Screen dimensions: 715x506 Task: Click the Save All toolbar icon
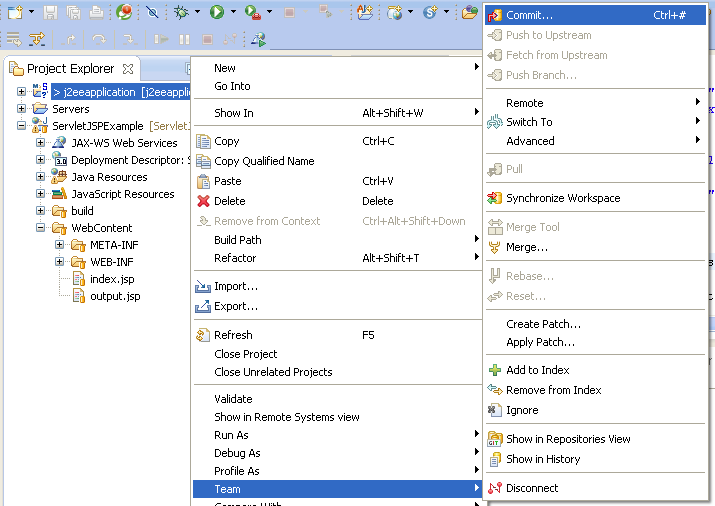[73, 12]
